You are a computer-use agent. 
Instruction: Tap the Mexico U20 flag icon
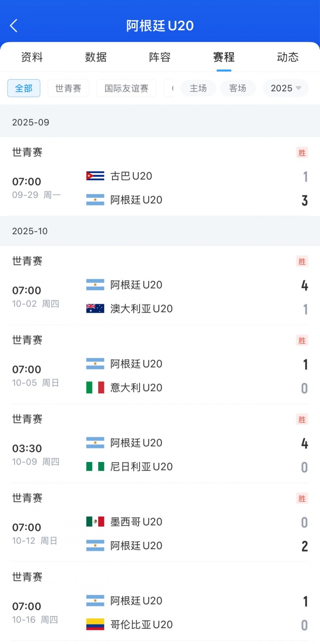[x=95, y=522]
